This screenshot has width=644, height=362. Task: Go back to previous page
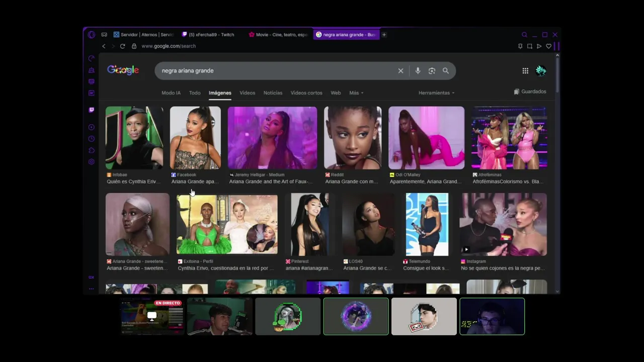click(104, 46)
